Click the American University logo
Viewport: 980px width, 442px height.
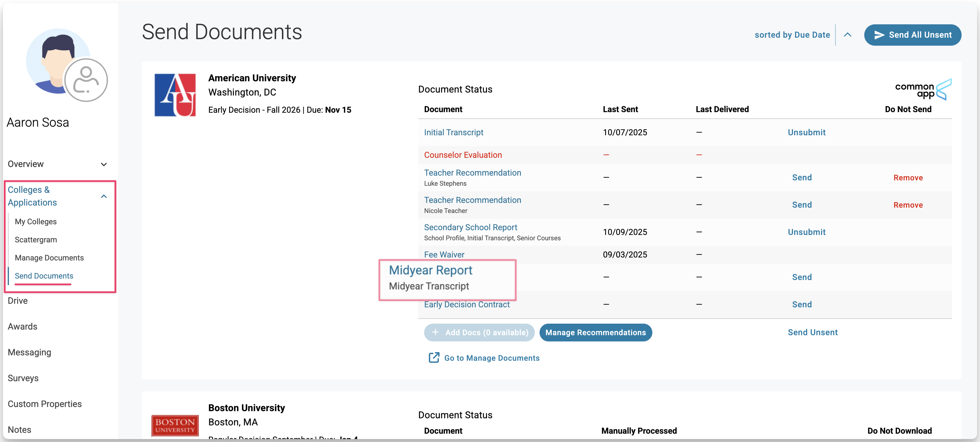pos(175,95)
